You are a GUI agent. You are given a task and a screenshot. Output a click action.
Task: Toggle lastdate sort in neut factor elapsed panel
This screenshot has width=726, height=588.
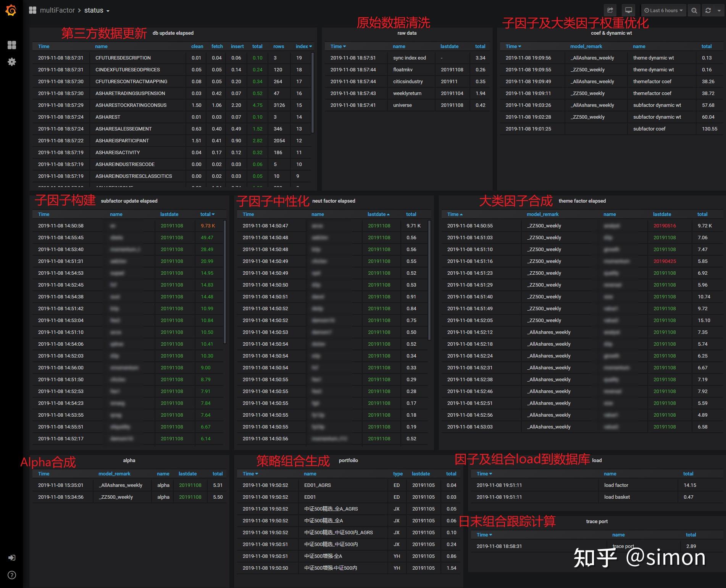378,214
